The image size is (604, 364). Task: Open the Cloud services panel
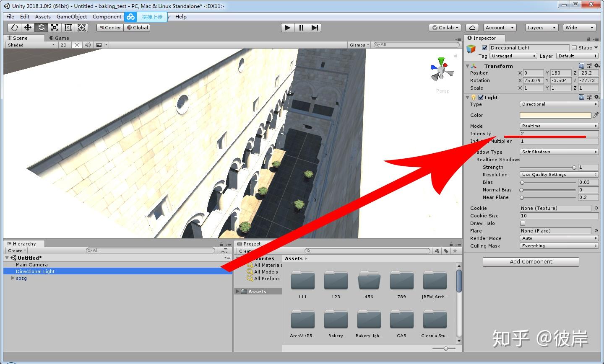[x=472, y=28]
